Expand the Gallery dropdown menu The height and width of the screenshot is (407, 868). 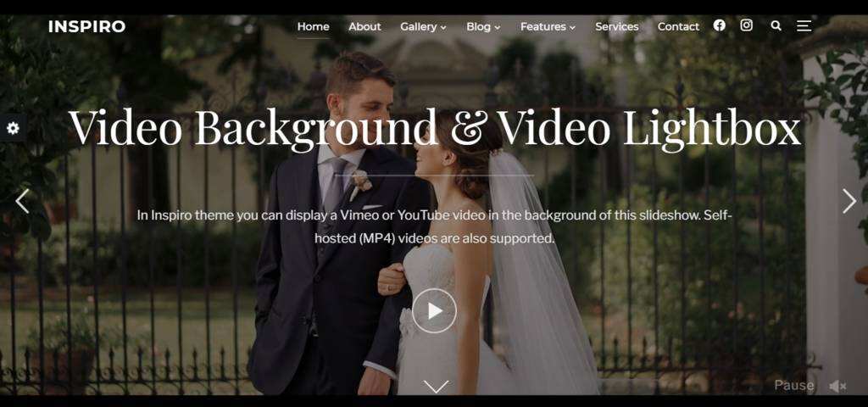pos(423,26)
